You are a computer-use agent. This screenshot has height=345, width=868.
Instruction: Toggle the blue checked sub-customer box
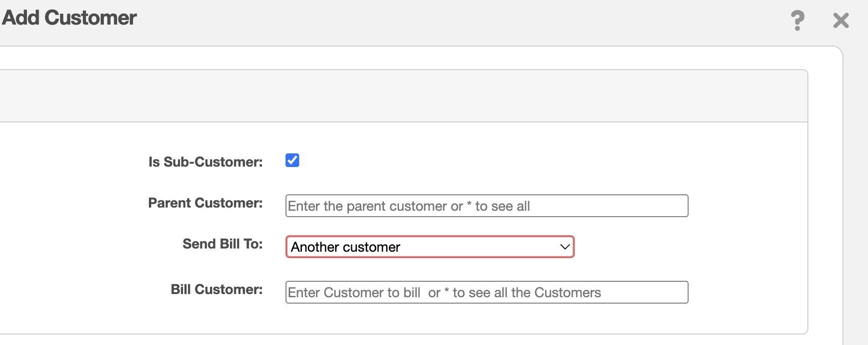[x=292, y=160]
